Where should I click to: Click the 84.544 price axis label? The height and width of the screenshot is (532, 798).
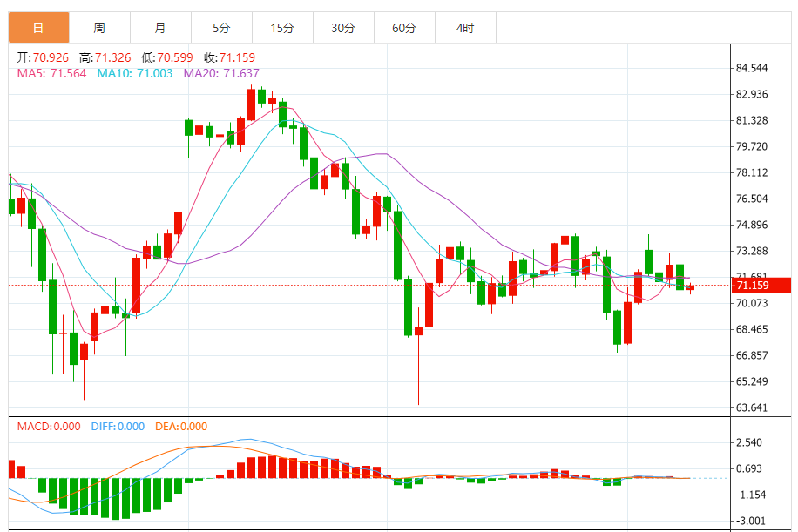click(x=752, y=68)
